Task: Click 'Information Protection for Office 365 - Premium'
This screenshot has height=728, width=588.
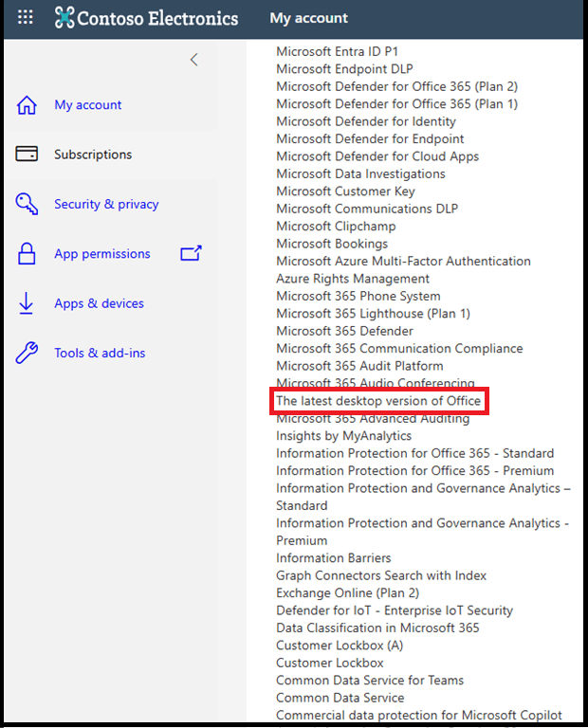Action: (415, 471)
